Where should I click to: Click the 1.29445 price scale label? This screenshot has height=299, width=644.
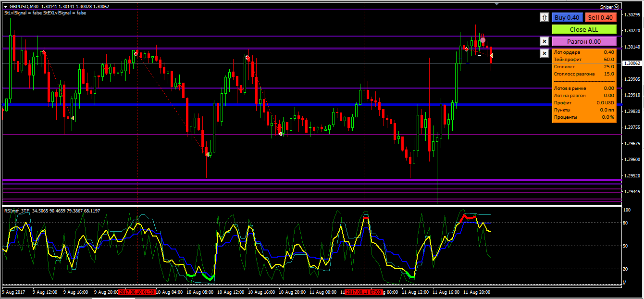coord(633,192)
